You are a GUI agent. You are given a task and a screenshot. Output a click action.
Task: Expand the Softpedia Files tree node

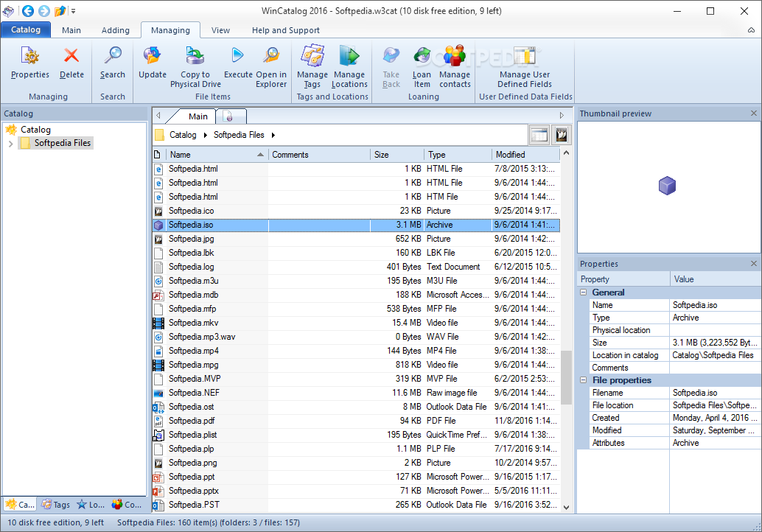tap(11, 144)
